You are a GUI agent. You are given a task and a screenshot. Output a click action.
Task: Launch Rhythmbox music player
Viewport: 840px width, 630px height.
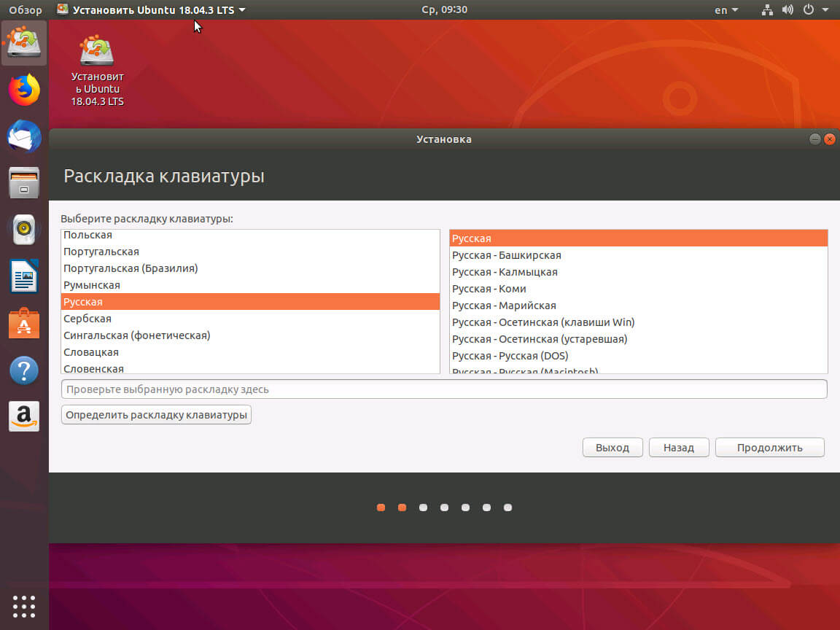click(x=24, y=229)
